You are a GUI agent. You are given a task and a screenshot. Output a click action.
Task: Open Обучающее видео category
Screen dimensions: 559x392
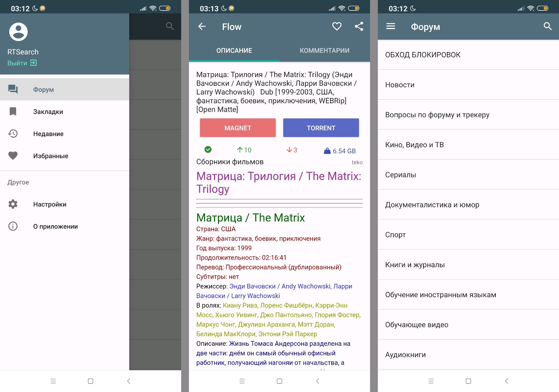click(x=468, y=325)
